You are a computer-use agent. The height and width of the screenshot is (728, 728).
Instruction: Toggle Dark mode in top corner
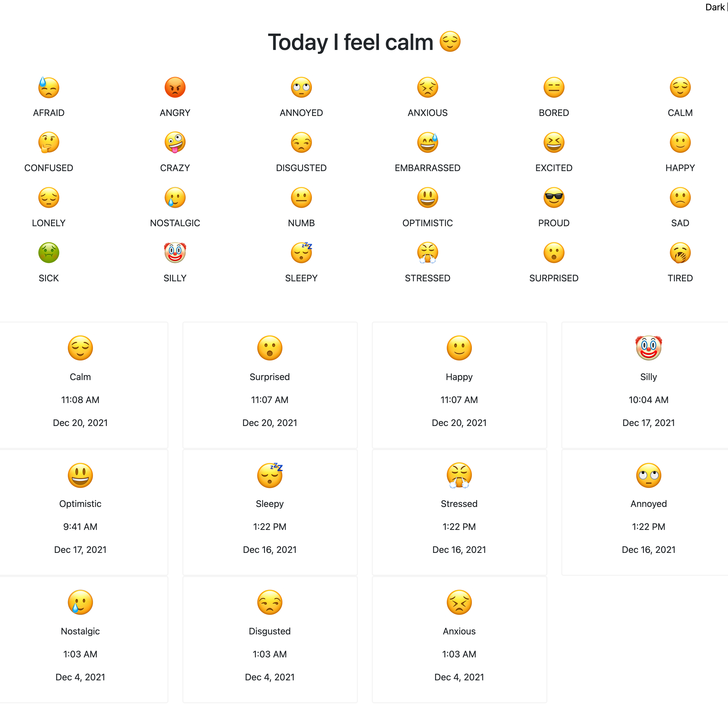click(715, 7)
